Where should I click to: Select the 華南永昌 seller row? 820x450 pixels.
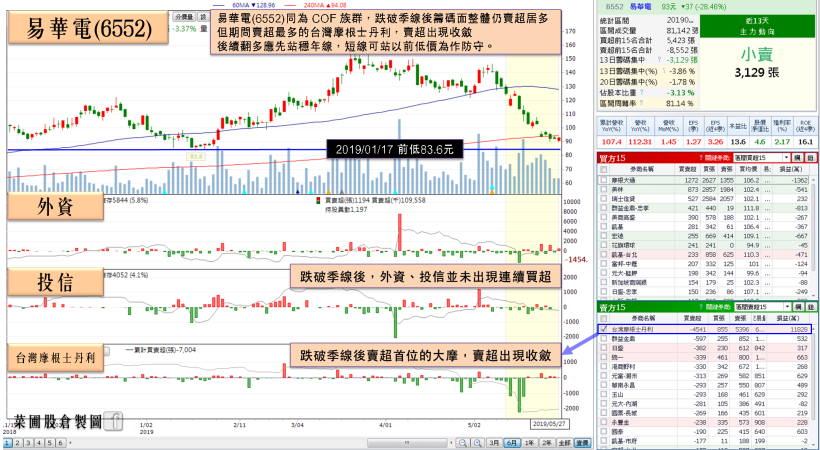[704, 385]
